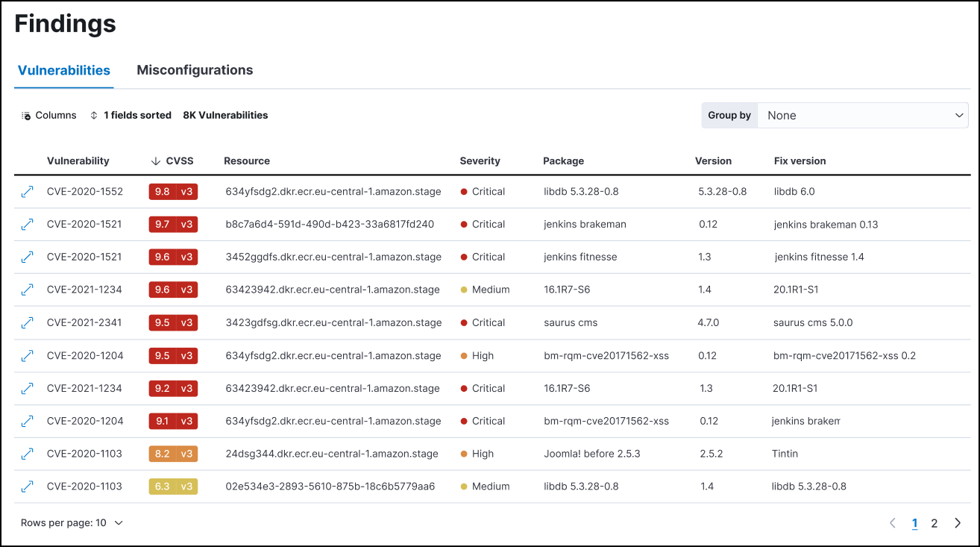Go to results page 2

(x=934, y=522)
